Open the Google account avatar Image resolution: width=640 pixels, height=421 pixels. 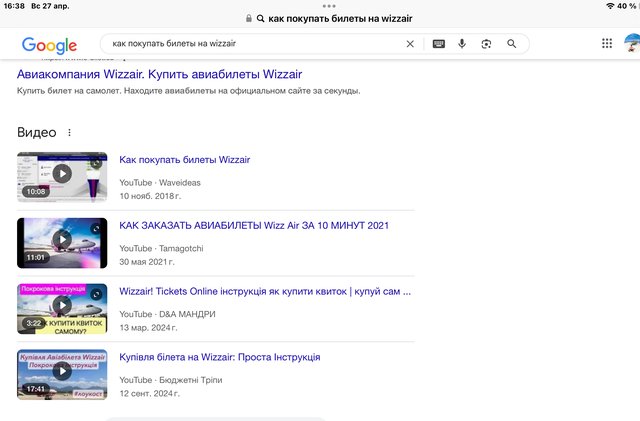(632, 43)
